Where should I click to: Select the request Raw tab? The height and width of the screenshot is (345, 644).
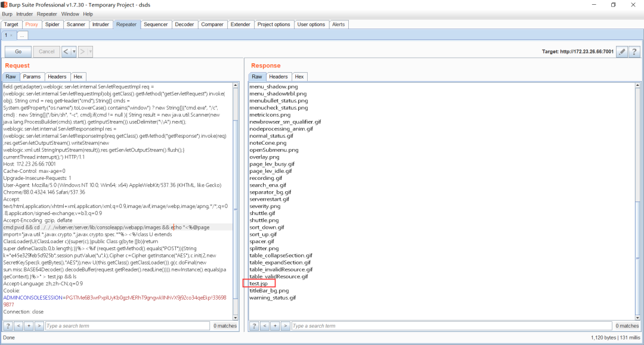[11, 77]
